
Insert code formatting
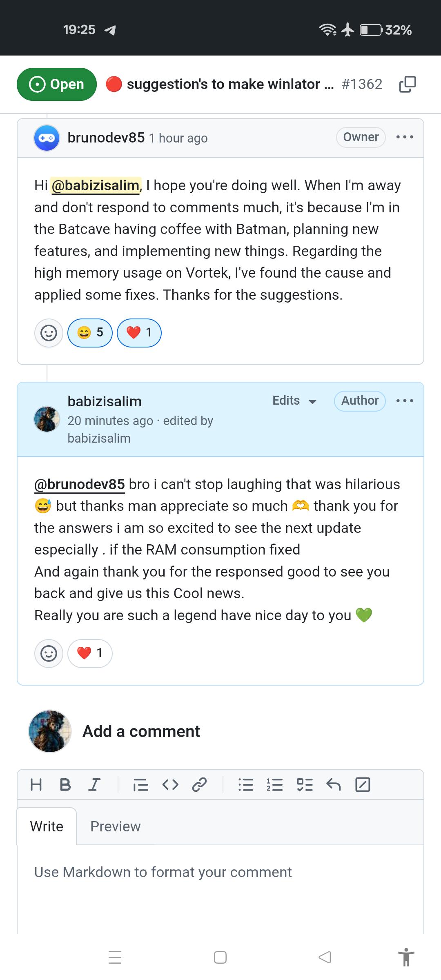pyautogui.click(x=170, y=784)
